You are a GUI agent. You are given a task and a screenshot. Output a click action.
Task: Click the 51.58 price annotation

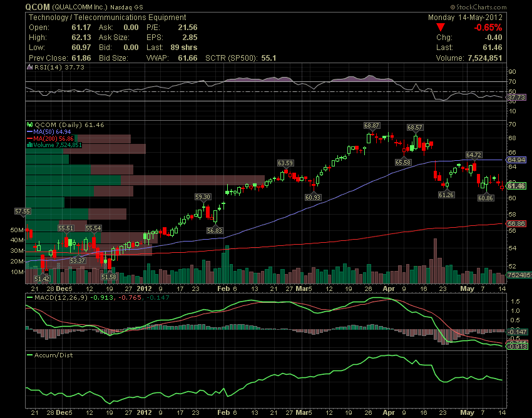click(109, 277)
